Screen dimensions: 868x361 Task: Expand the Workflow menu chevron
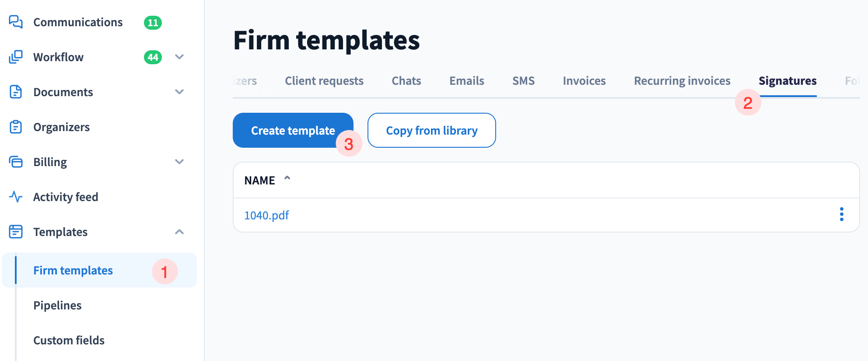[x=179, y=57]
